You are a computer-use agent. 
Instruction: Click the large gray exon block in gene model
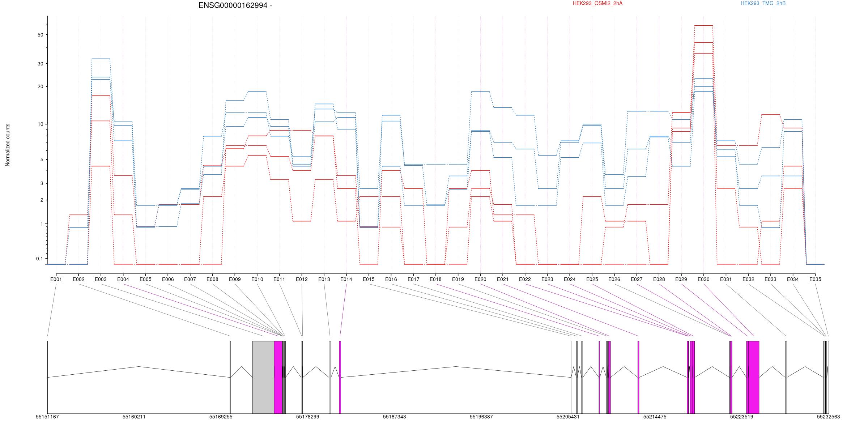tap(263, 377)
